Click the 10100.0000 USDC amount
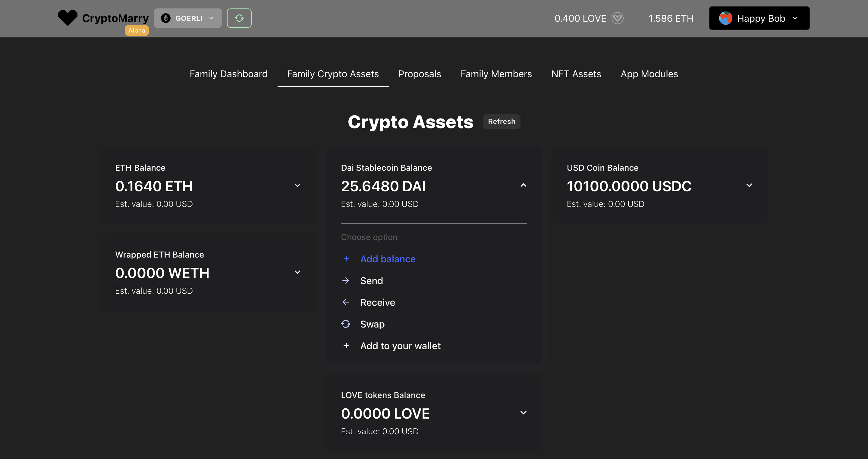868x459 pixels. pos(629,186)
